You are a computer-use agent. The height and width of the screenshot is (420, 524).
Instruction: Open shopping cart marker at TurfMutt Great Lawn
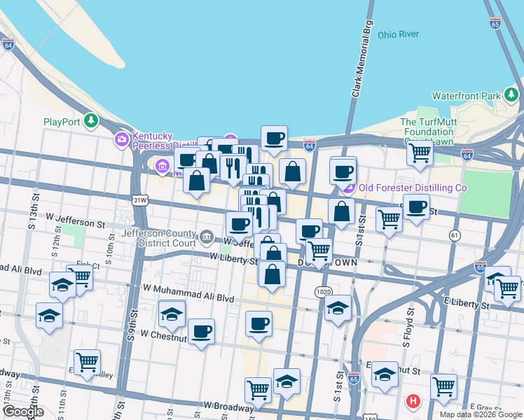[x=420, y=154]
